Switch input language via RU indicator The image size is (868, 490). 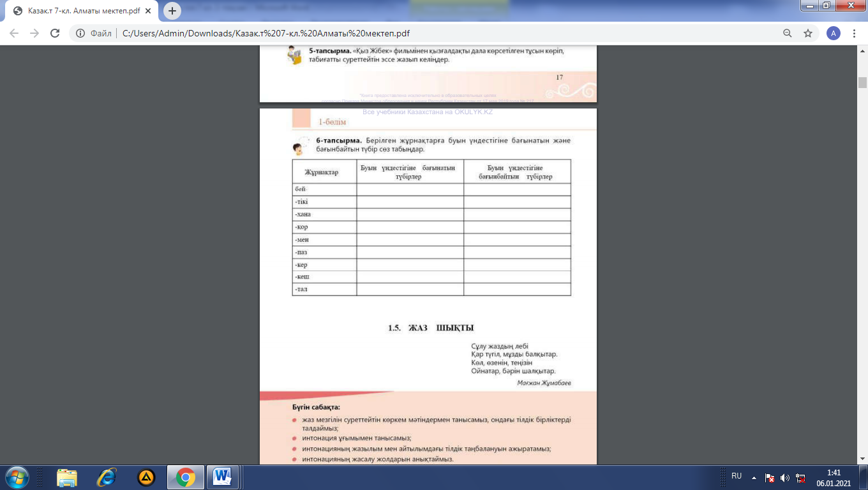pyautogui.click(x=737, y=476)
